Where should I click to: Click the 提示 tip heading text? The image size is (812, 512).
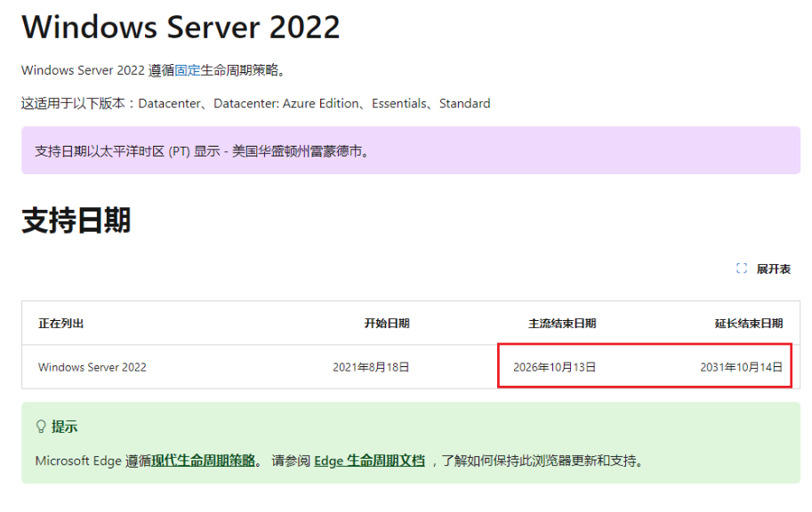tap(64, 427)
